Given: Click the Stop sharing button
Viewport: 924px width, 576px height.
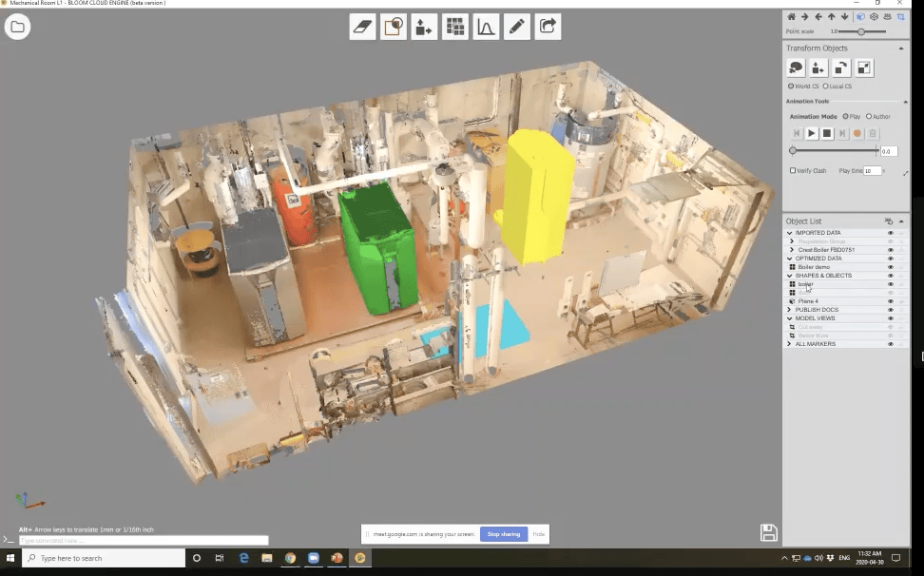Looking at the screenshot, I should coord(503,534).
